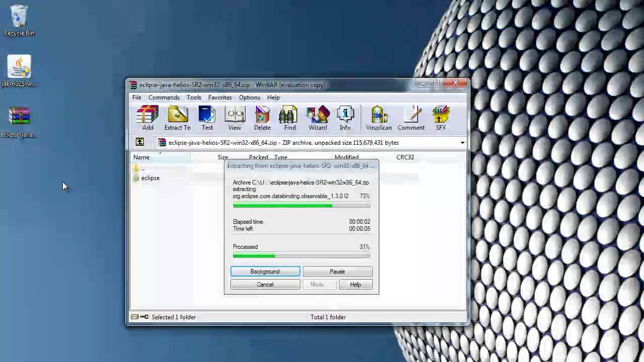The height and width of the screenshot is (362, 644).
Task: Click the Add toolbar icon
Action: (x=147, y=118)
